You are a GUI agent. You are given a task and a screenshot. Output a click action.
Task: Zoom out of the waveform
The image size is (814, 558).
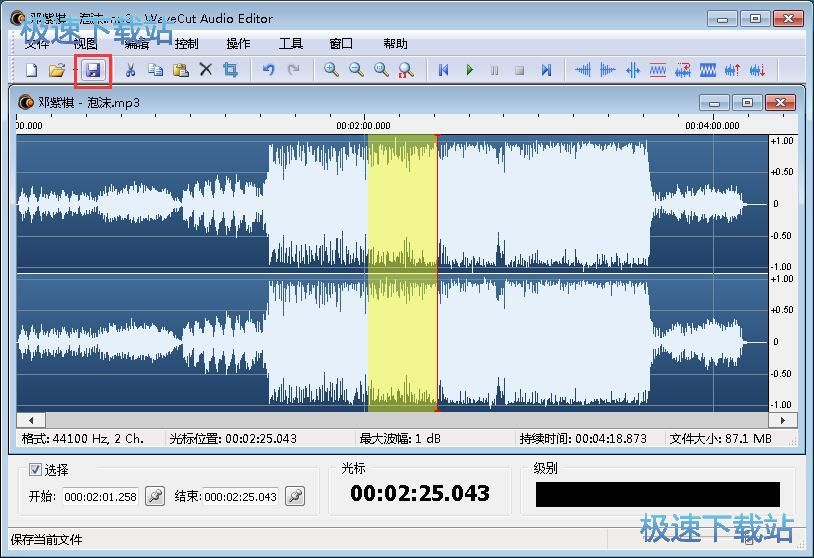point(357,70)
